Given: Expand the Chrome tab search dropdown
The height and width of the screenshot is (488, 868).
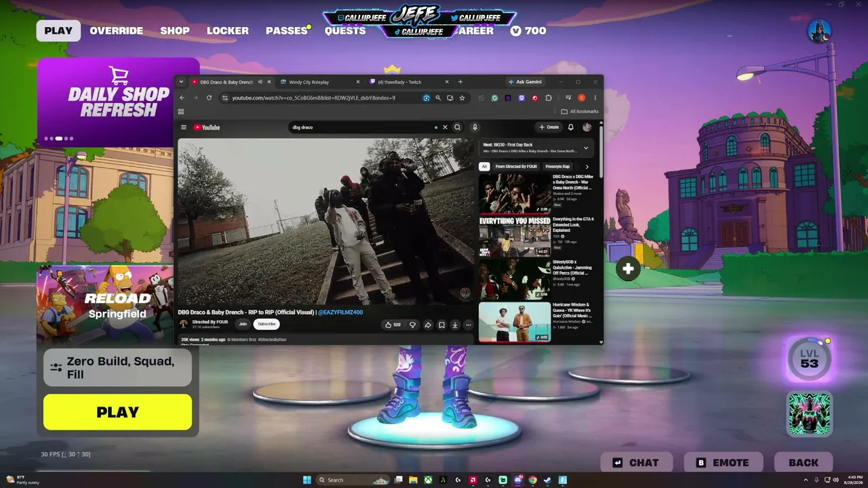Looking at the screenshot, I should [181, 82].
